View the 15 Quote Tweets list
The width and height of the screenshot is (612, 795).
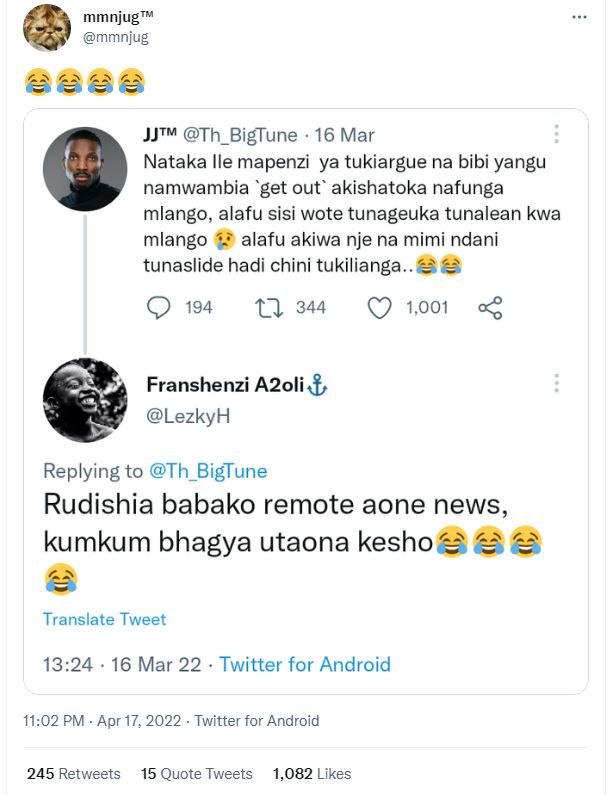196,774
